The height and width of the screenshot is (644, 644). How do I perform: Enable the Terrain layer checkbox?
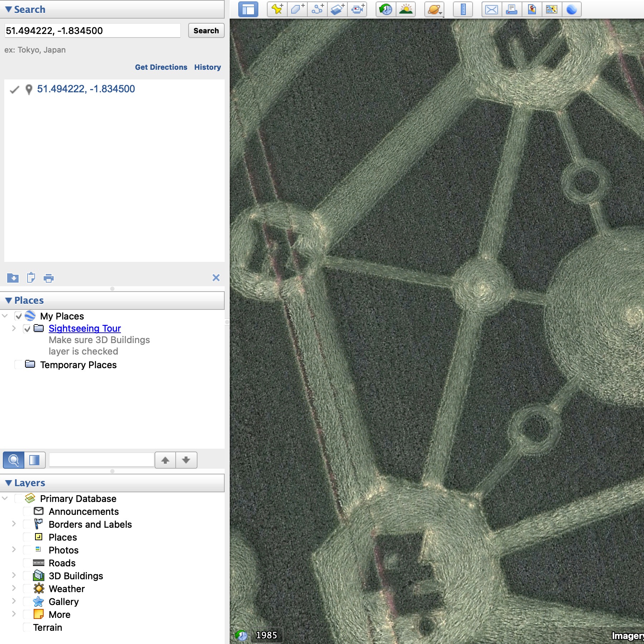click(27, 628)
